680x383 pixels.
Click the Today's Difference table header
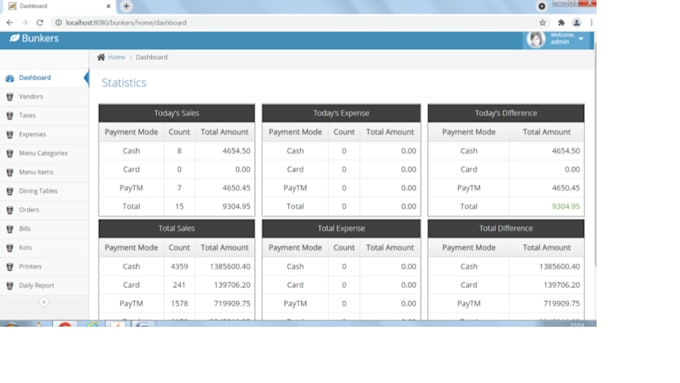(506, 113)
